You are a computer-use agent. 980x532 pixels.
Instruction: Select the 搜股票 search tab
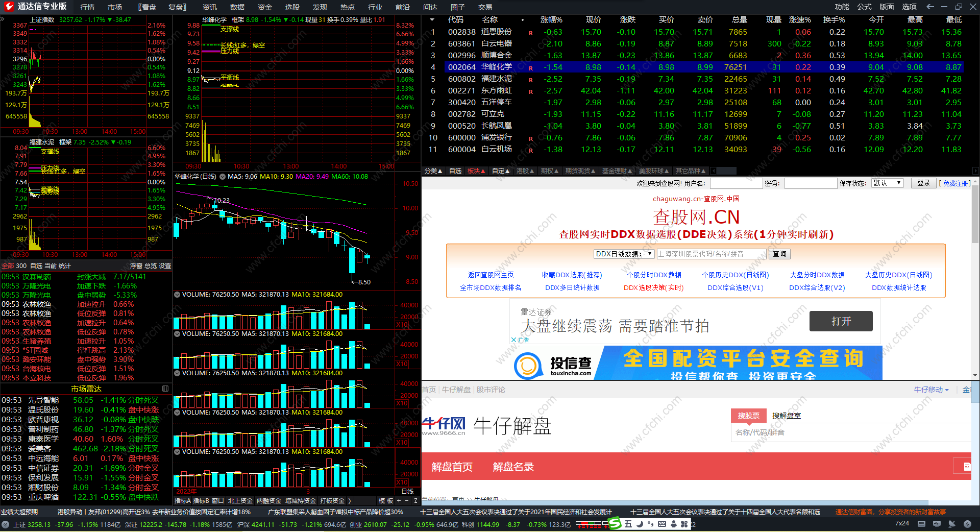coord(749,416)
